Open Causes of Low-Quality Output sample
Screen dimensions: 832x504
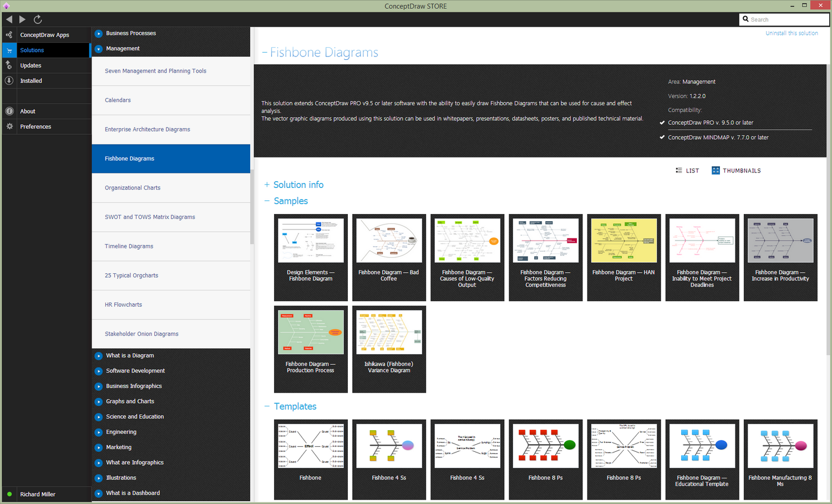[x=467, y=258]
